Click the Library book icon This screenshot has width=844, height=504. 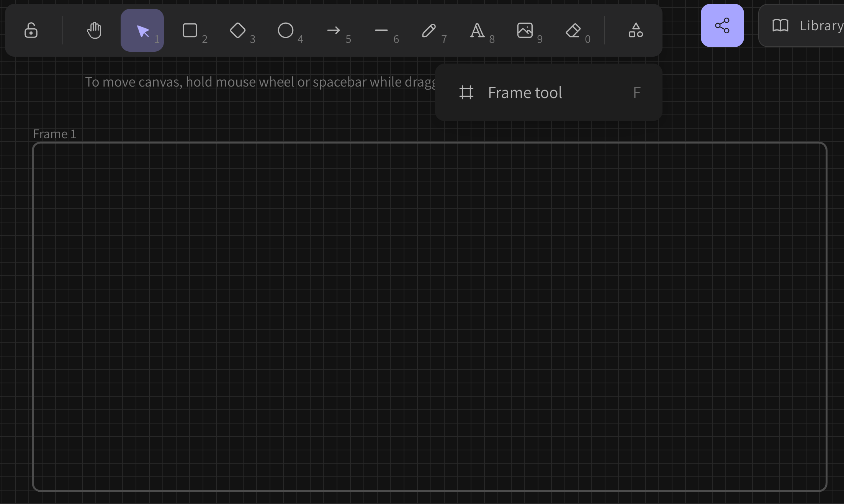[781, 26]
